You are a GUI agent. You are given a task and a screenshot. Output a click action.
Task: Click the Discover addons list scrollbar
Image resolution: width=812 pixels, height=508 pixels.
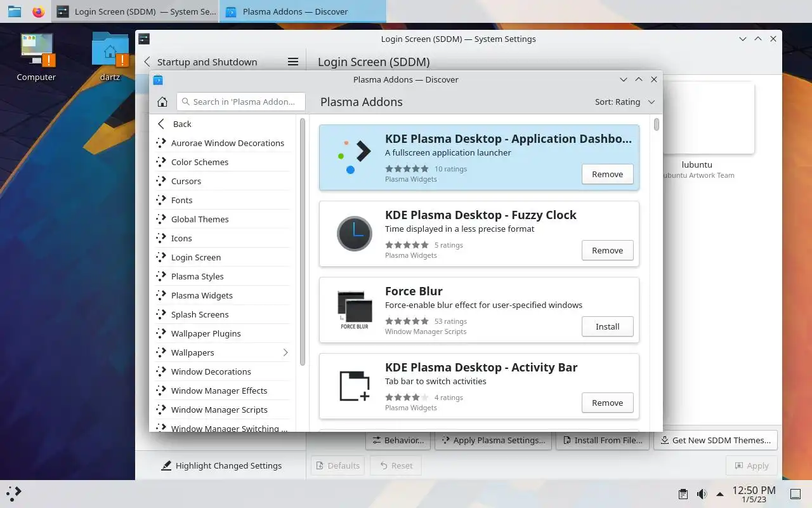coord(657,124)
